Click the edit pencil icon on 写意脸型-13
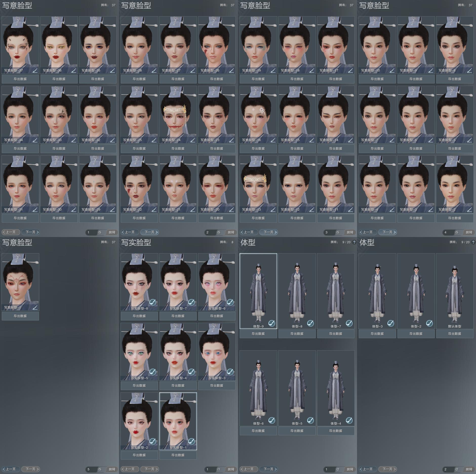The width and height of the screenshot is (476, 474). [x=273, y=209]
